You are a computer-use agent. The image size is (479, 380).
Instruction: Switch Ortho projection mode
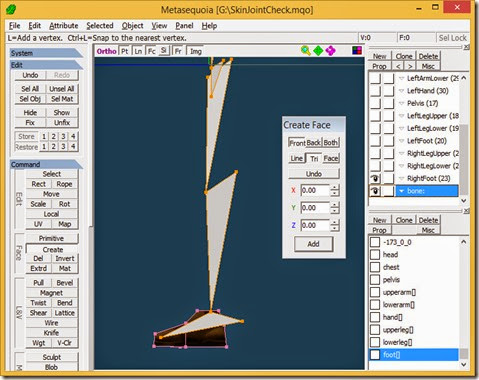(x=106, y=51)
